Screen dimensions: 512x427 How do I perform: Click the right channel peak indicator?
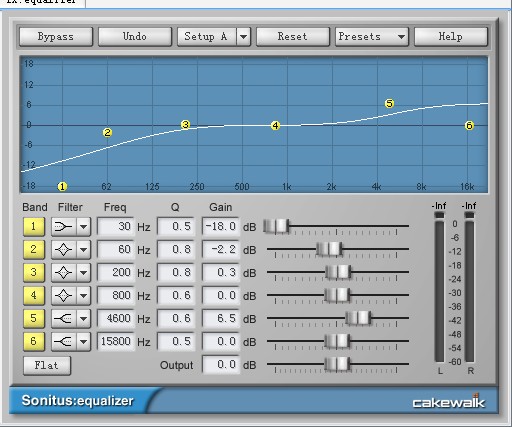pyautogui.click(x=469, y=215)
